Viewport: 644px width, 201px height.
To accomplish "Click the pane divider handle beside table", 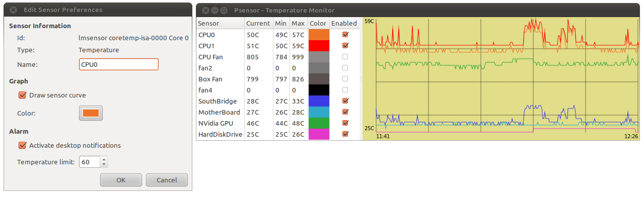I will [361, 79].
